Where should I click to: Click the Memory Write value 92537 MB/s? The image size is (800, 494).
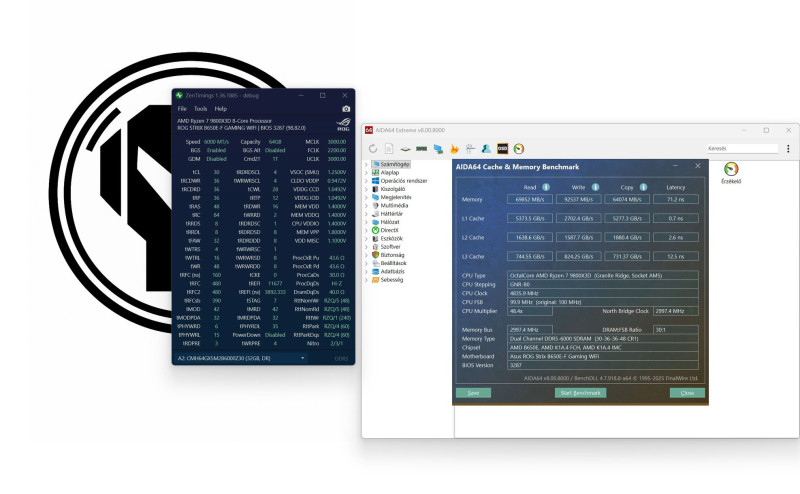579,200
